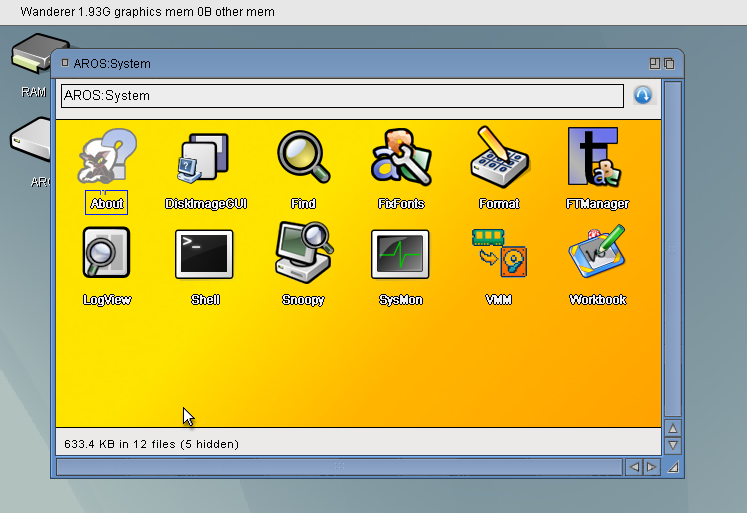Open the SysMon system monitor icon

pos(400,254)
